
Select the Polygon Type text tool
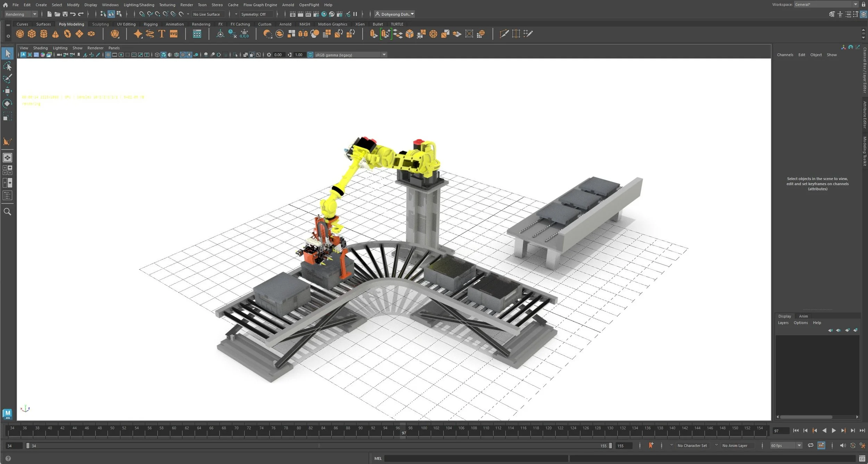162,34
